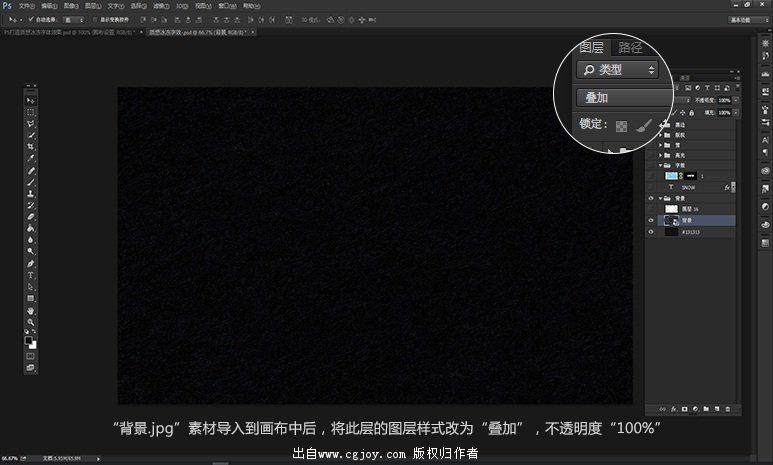
Task: Select the Path Selection tool
Action: point(31,286)
